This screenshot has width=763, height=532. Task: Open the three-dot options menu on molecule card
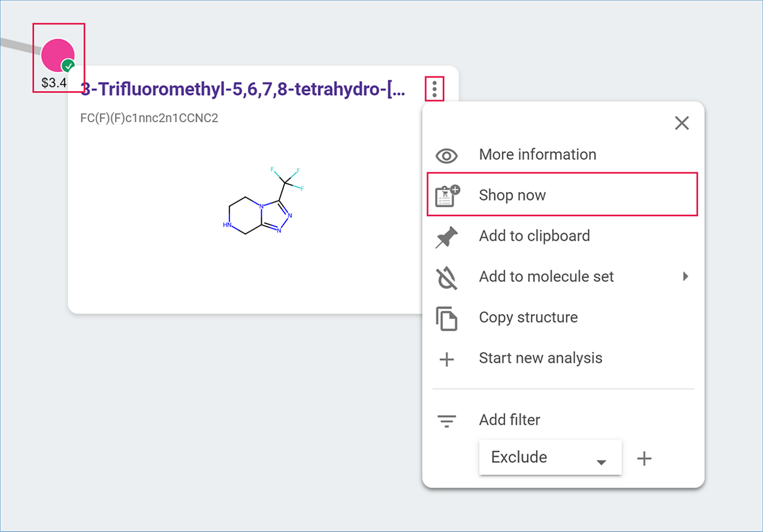pyautogui.click(x=435, y=89)
